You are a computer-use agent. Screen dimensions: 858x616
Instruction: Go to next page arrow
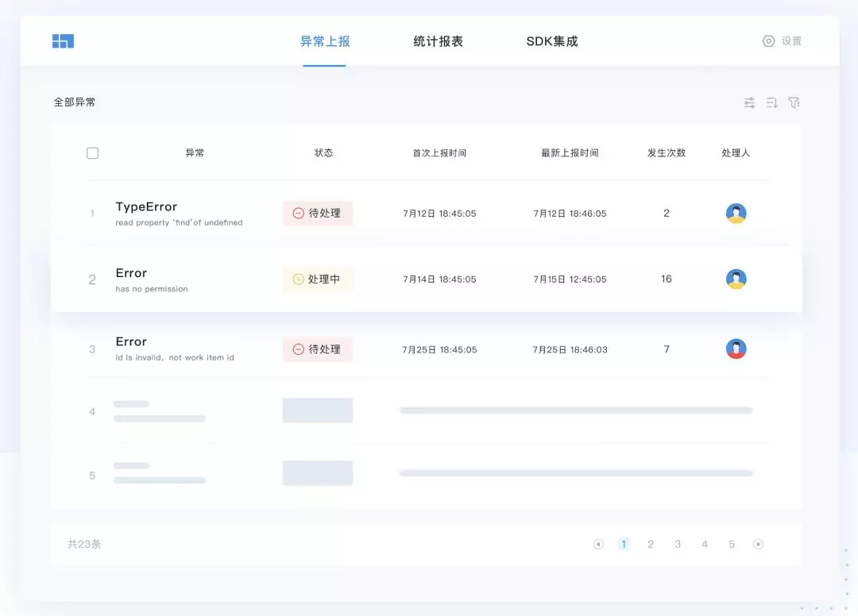coord(758,544)
